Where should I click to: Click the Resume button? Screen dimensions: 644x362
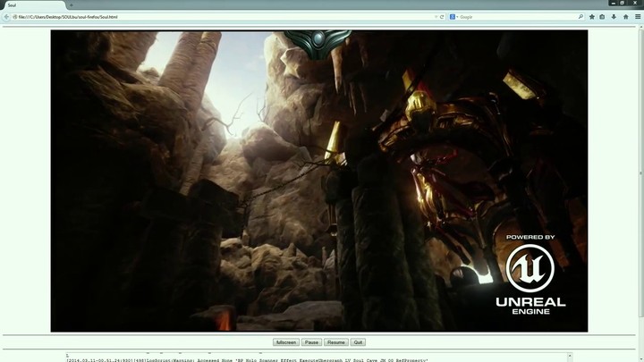[336, 342]
